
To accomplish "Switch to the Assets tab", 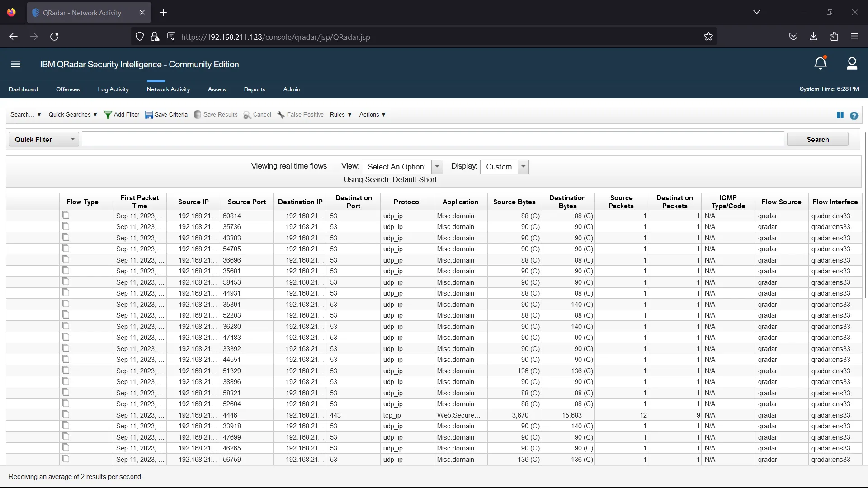I will (217, 89).
